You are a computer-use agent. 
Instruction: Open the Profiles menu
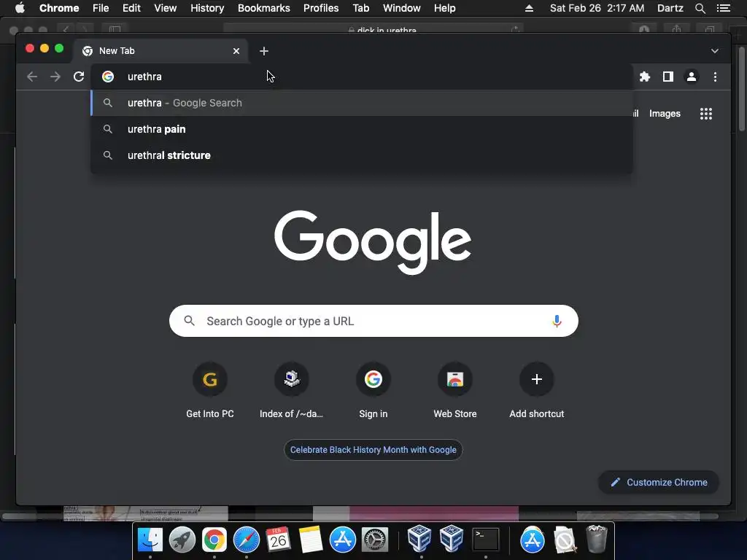pos(321,8)
